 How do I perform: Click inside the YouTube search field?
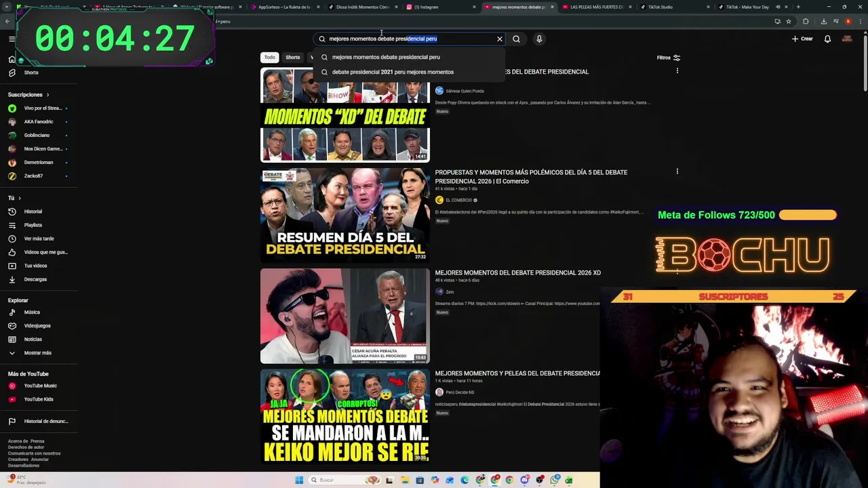410,39
